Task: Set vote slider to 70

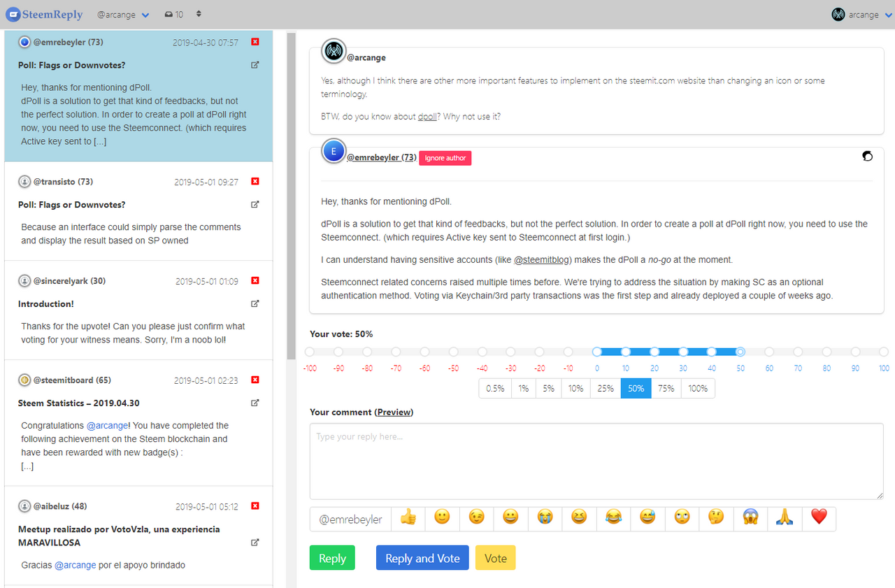Action: coord(798,352)
